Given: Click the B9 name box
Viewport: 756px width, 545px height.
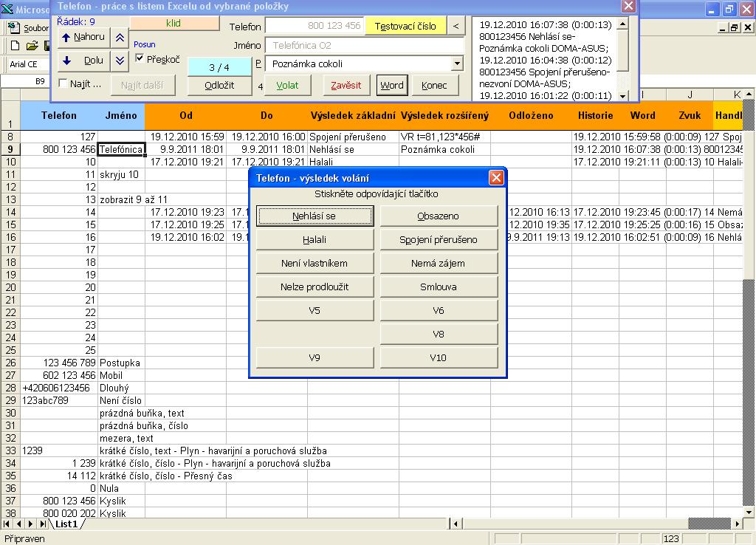Looking at the screenshot, I should [25, 81].
